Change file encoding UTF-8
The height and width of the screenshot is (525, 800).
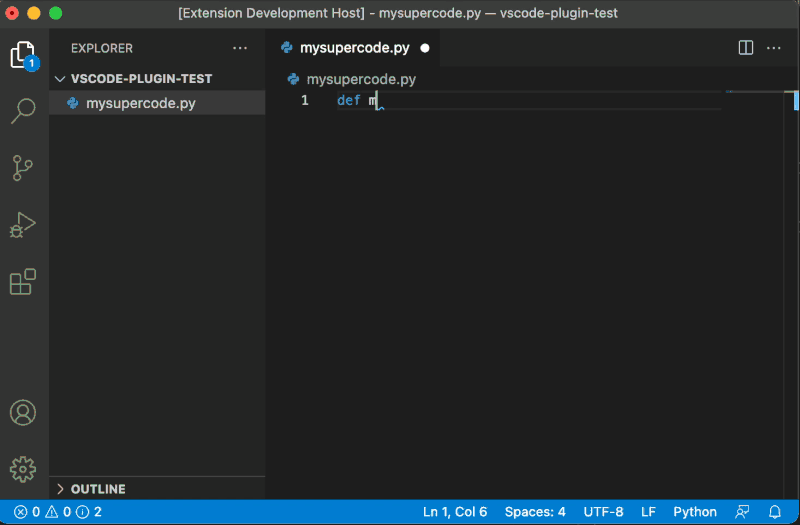click(x=604, y=512)
